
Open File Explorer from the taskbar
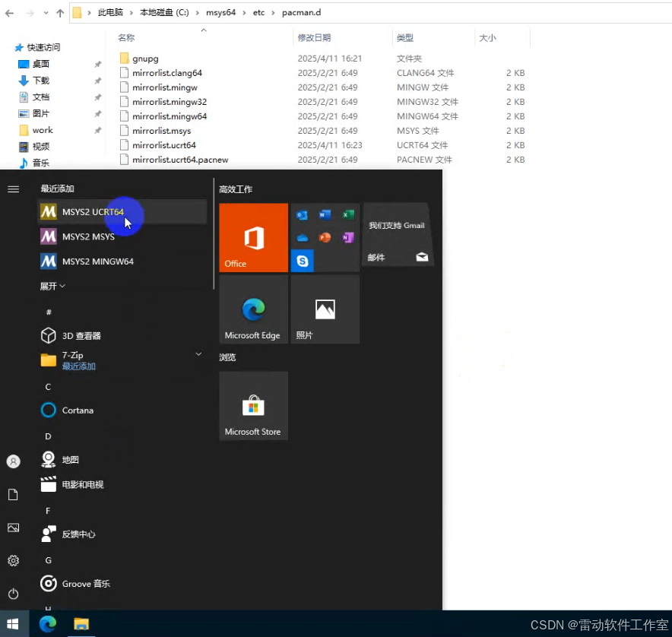(81, 624)
